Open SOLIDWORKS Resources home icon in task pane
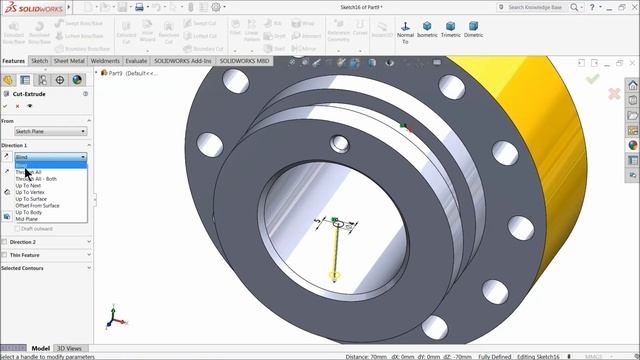The height and width of the screenshot is (360, 640). tap(633, 85)
